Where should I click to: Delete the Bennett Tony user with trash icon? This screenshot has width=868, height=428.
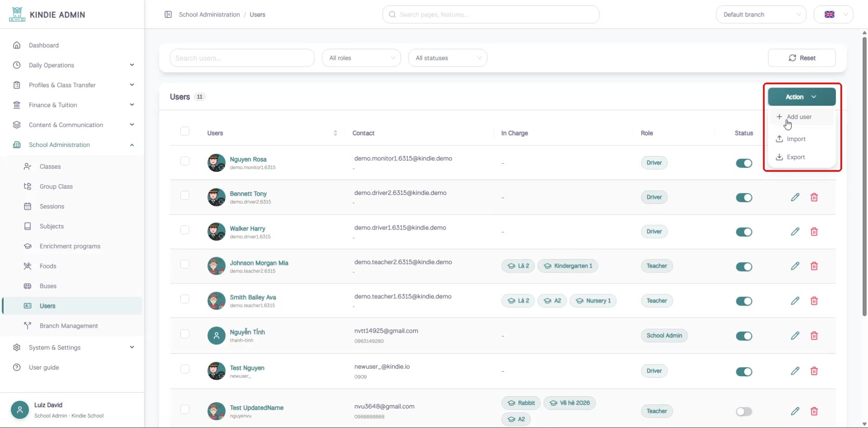814,197
